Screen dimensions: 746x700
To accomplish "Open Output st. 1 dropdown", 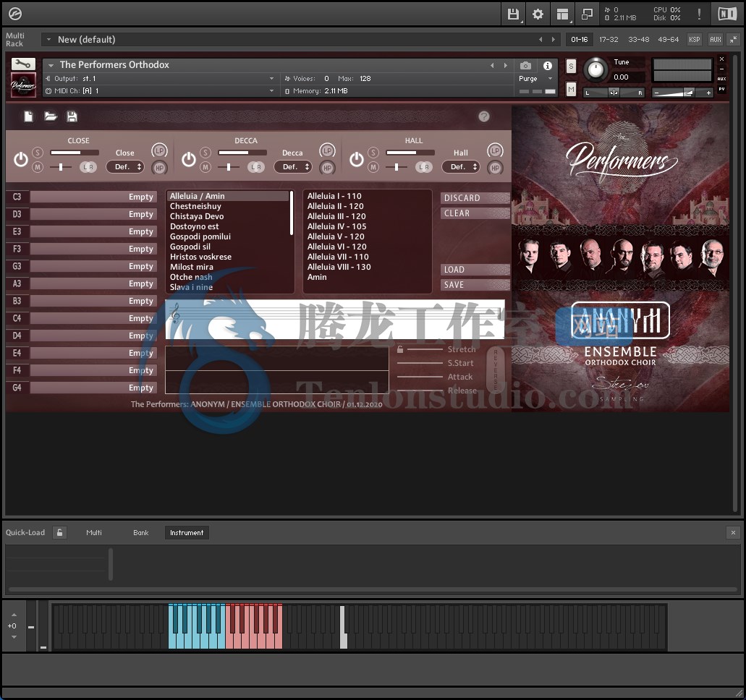I will pos(160,79).
